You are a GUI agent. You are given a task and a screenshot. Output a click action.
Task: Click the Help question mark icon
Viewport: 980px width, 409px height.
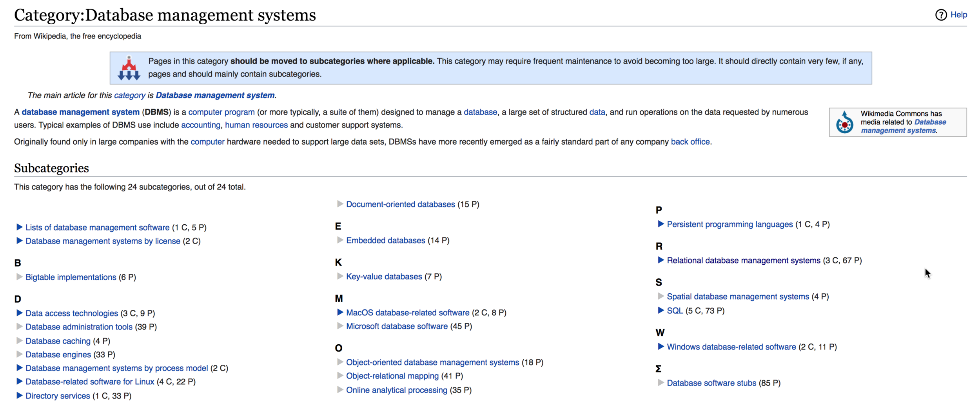[941, 15]
